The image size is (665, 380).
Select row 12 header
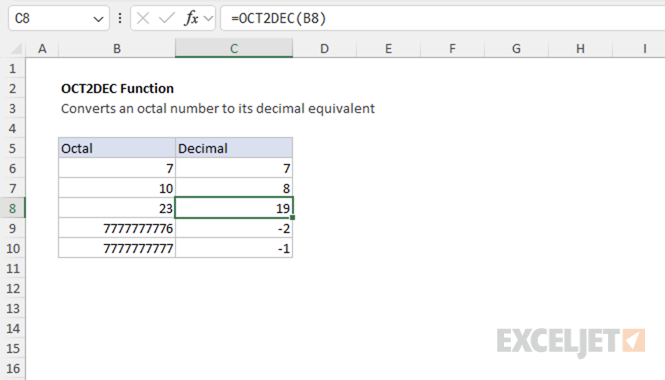coord(13,288)
